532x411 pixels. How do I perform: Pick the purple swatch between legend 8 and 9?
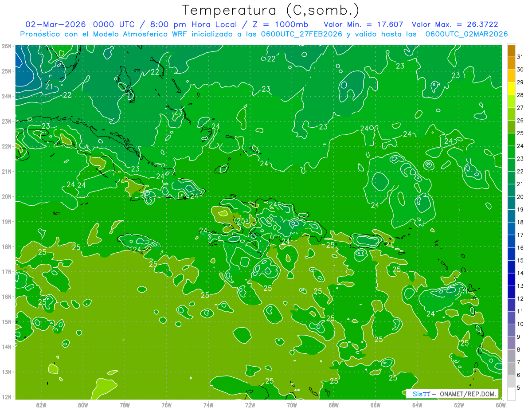pyautogui.click(x=511, y=343)
